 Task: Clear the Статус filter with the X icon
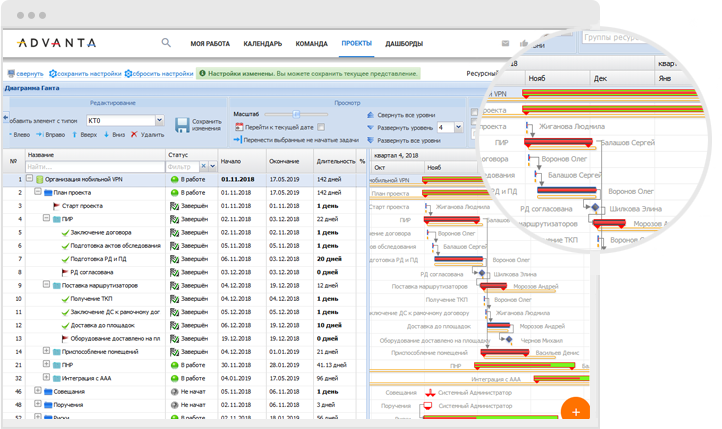[204, 166]
